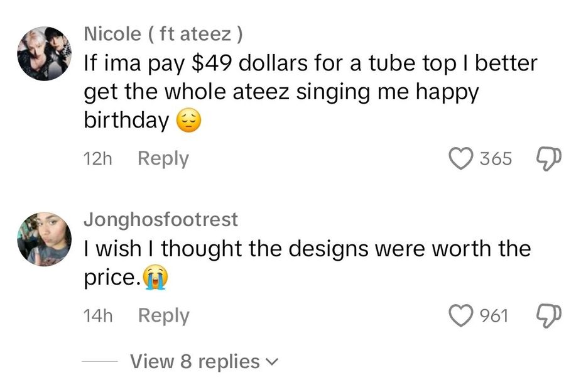The height and width of the screenshot is (392, 581).
Task: Reply to Jonghosfootrest's comment
Action: click(x=162, y=316)
